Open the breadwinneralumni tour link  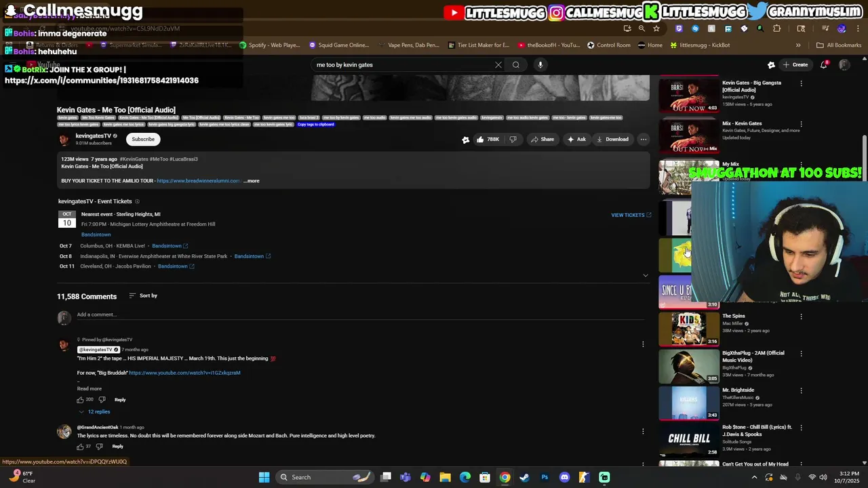tap(198, 181)
